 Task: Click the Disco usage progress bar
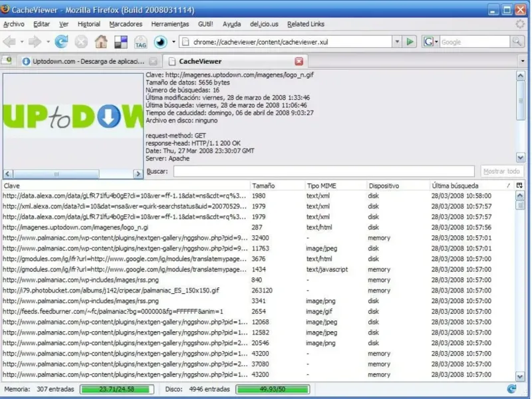point(273,389)
